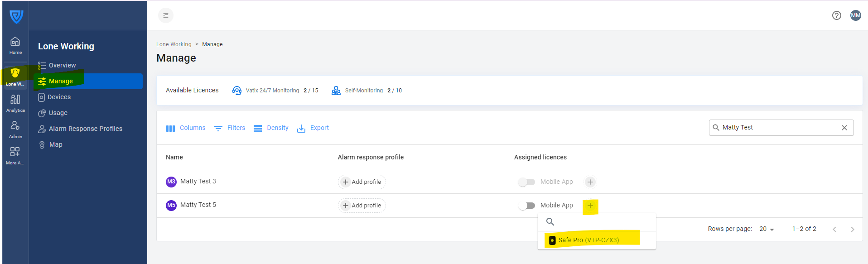Screen dimensions: 868x264
Task: Go to the Admin section icon
Action: [15, 129]
